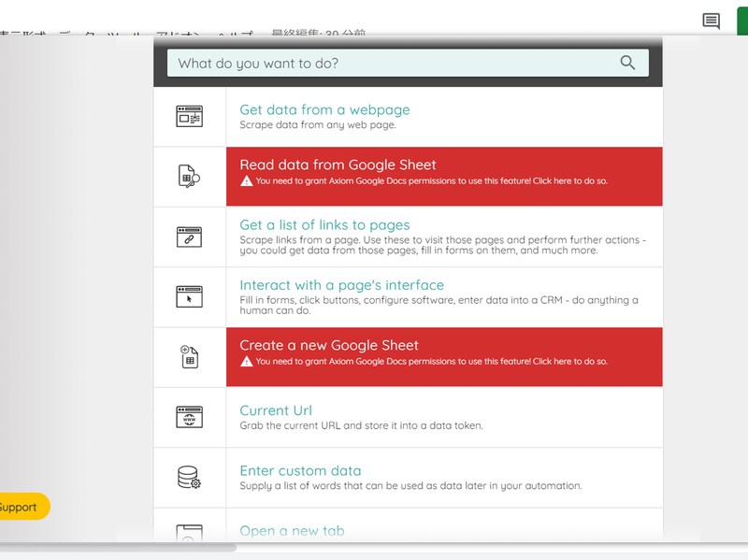Click the 'Get a list of links' icon

click(189, 237)
